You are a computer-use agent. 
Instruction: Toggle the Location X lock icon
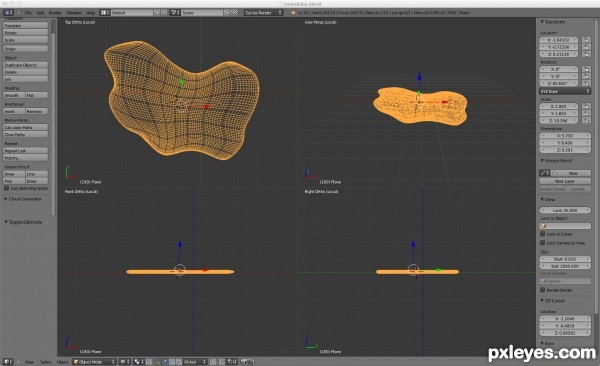click(586, 40)
